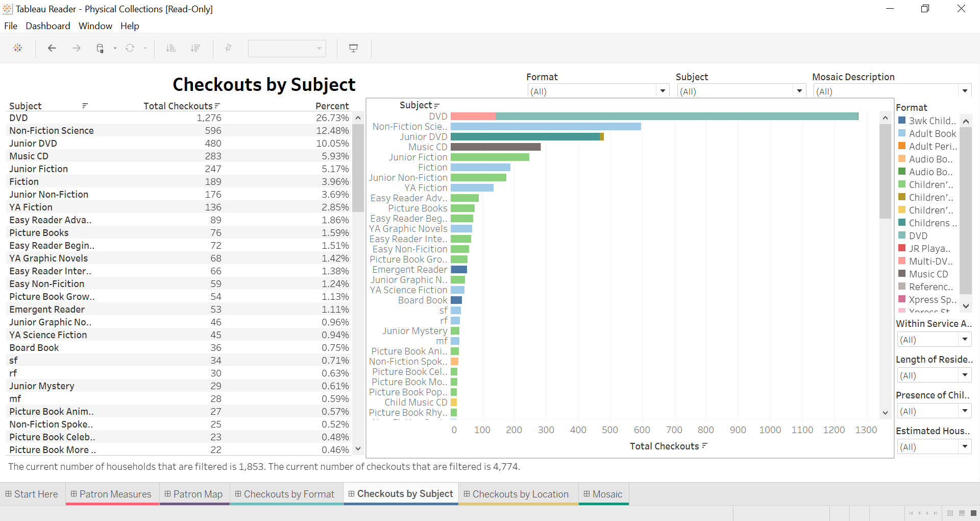Viewport: 980px width, 521px height.
Task: Expand the Presence of Children filter
Action: (x=965, y=411)
